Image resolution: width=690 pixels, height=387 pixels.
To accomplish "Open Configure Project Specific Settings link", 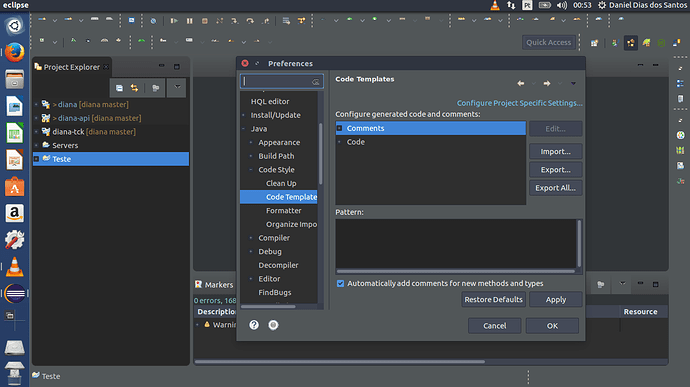I will (519, 103).
